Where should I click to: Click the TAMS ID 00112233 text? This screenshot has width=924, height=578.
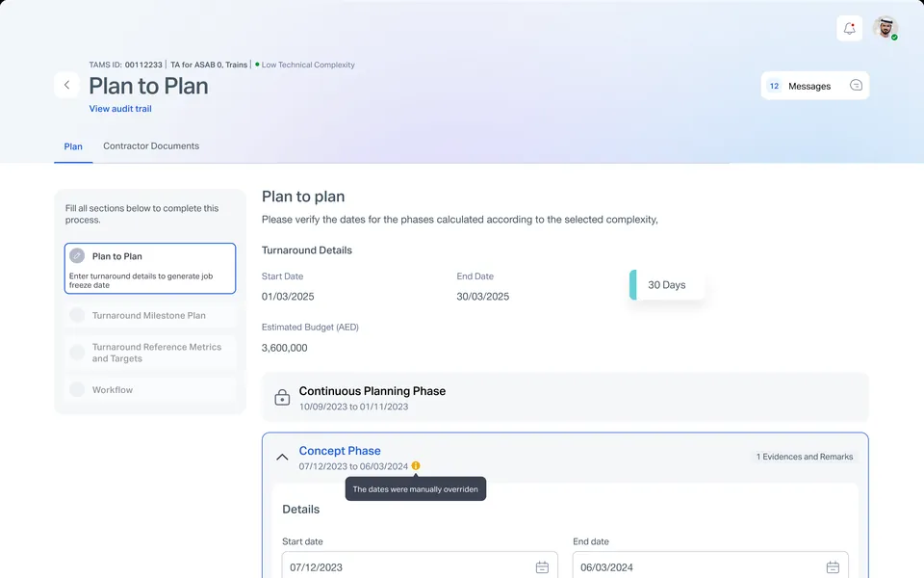click(x=125, y=65)
